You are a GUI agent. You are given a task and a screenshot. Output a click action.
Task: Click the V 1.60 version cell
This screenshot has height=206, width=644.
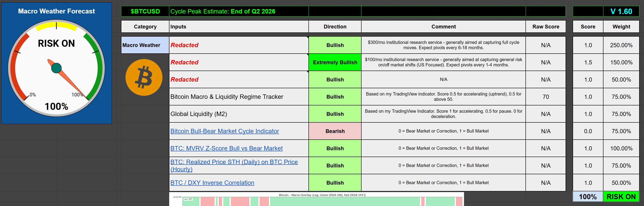621,11
